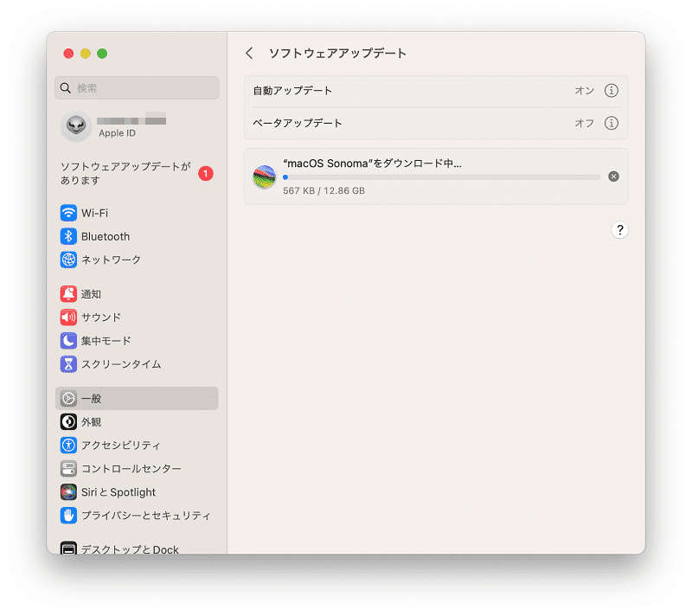Screen dimensions: 692x616
Task: Click the back chevron beside ソフトウェアアップデート
Action: (x=249, y=54)
